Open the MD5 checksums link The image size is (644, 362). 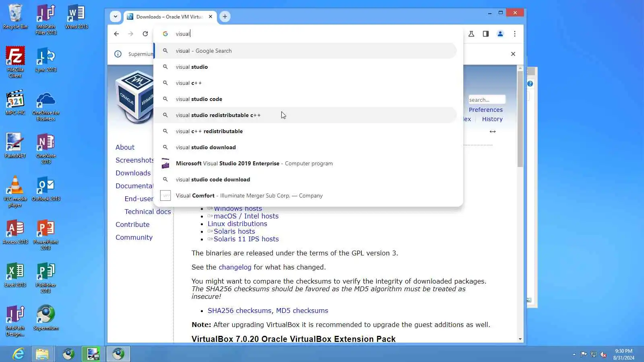[x=302, y=311]
